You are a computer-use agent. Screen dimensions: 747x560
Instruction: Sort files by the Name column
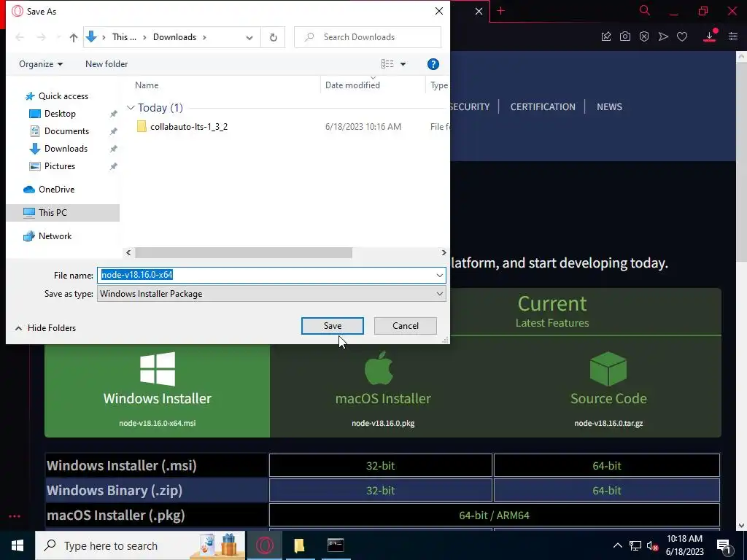tap(146, 85)
